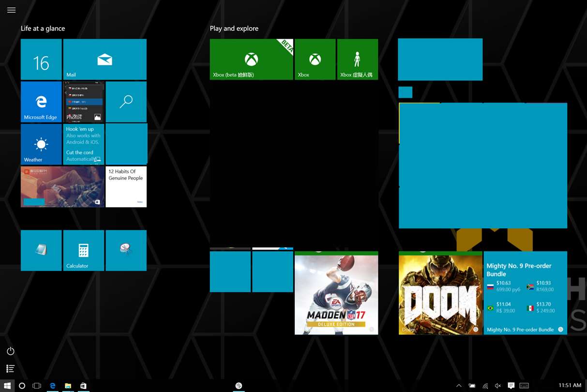Open Cortana circle in the taskbar

(22, 386)
